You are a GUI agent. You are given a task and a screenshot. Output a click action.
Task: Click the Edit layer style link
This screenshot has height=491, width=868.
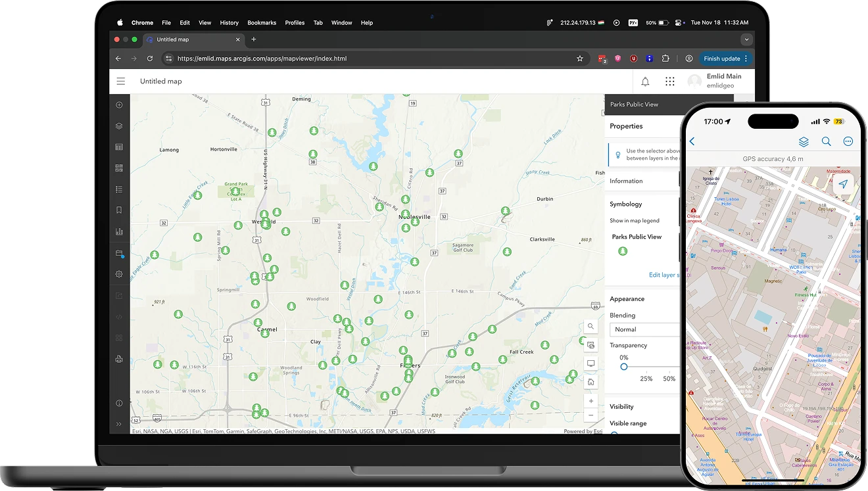pos(665,275)
